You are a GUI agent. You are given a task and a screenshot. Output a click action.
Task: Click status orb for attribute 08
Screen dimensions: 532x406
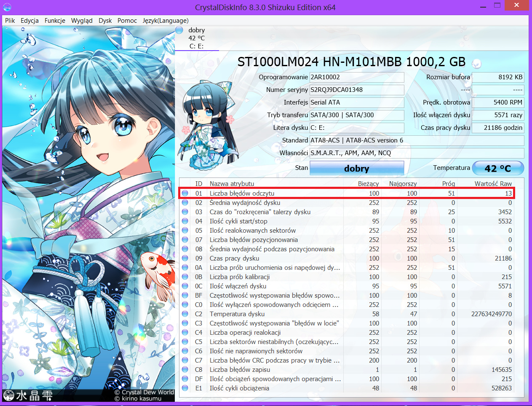(x=185, y=249)
